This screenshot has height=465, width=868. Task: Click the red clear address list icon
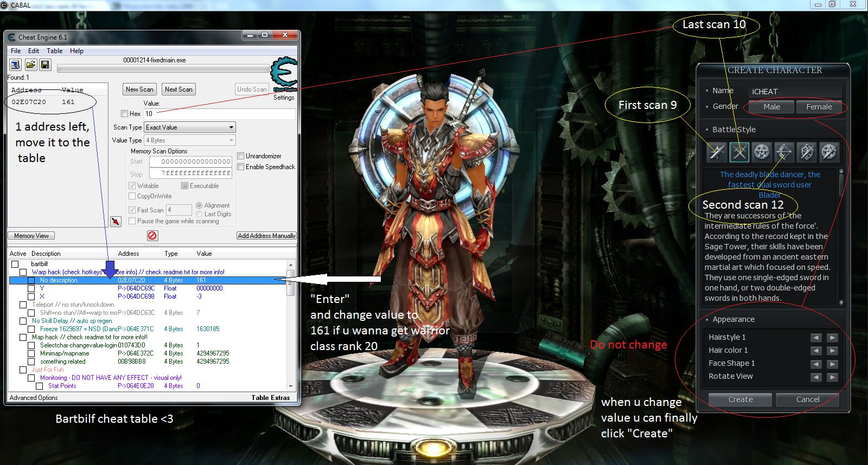(152, 236)
